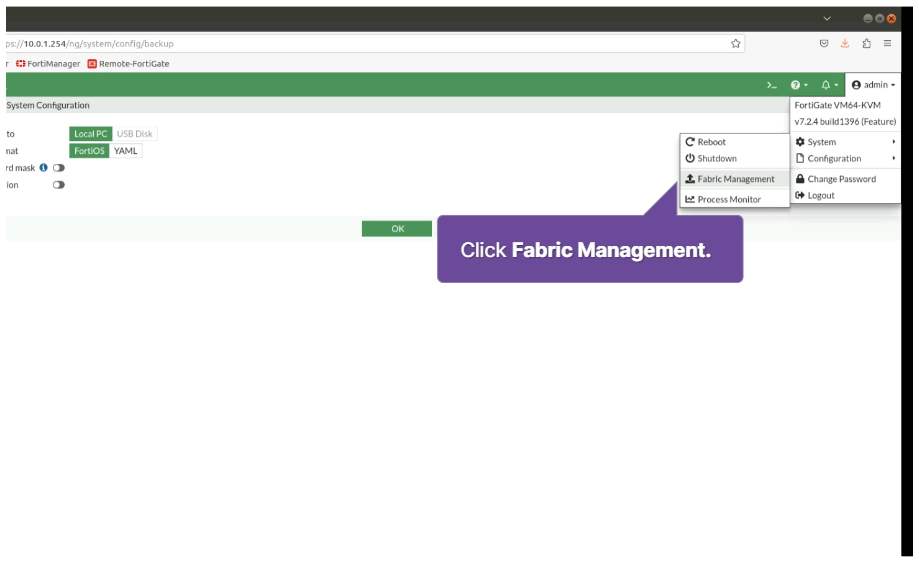The width and height of the screenshot is (919, 569).
Task: Toggle the encryption switch
Action: pos(59,185)
